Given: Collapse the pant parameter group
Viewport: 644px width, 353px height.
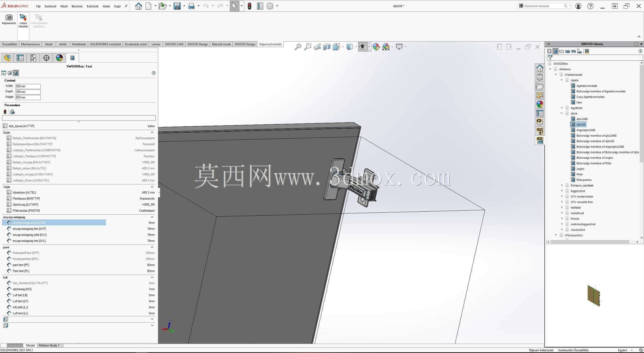Looking at the screenshot, I should [x=152, y=247].
